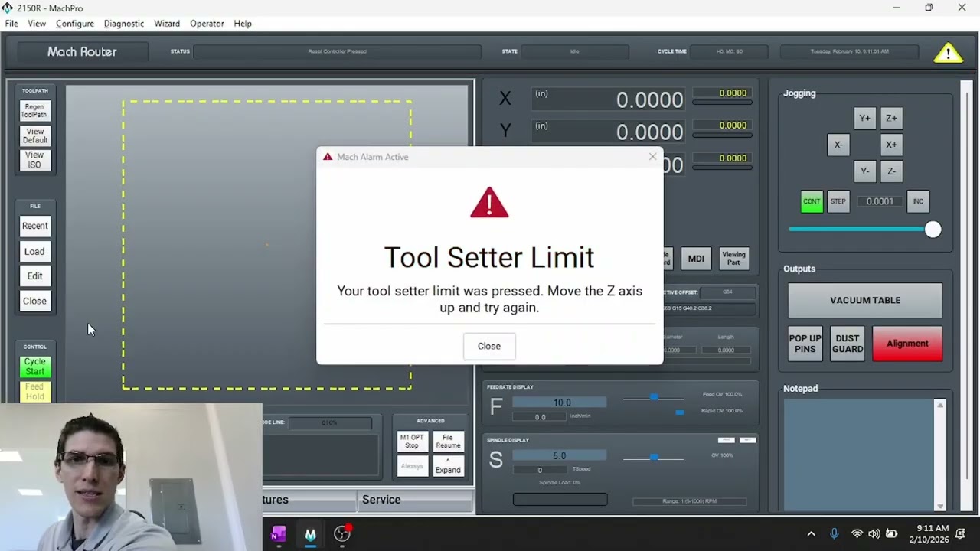
Task: Jog the Z axis up with Z+
Action: (x=891, y=118)
